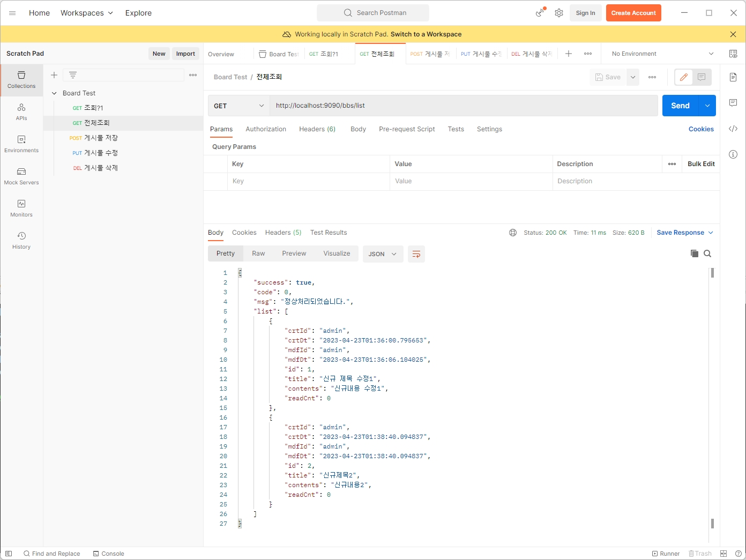Screen dimensions: 746x560
Task: Open the collections more options ellipsis
Action: coord(193,75)
